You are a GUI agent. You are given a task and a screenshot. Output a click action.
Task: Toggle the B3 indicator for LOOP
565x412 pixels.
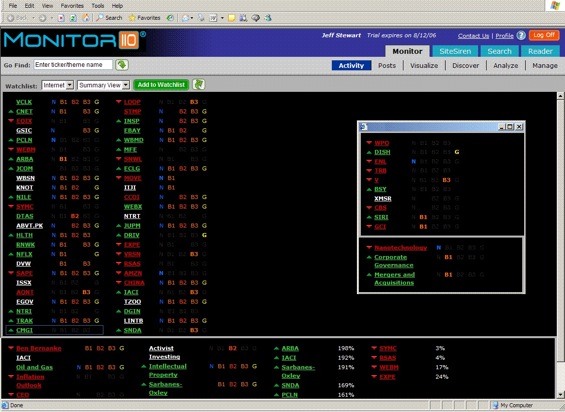(194, 102)
